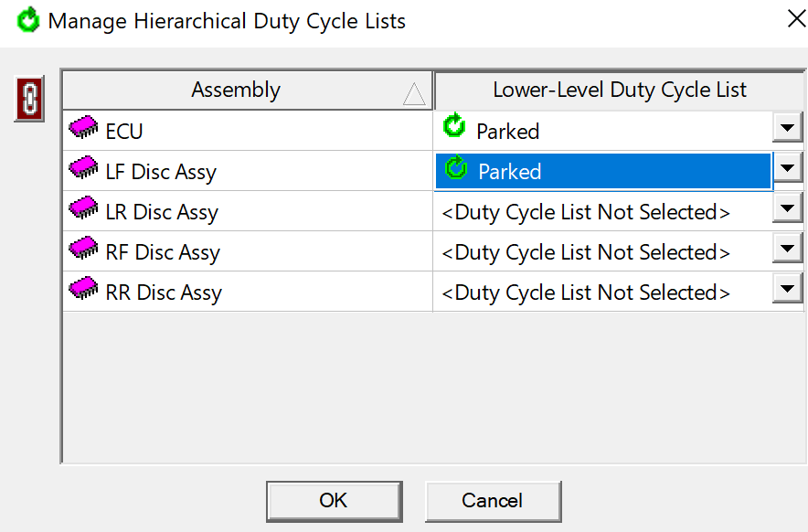Click the green duty cycle icon in ECU row
This screenshot has width=808, height=532.
[x=454, y=125]
